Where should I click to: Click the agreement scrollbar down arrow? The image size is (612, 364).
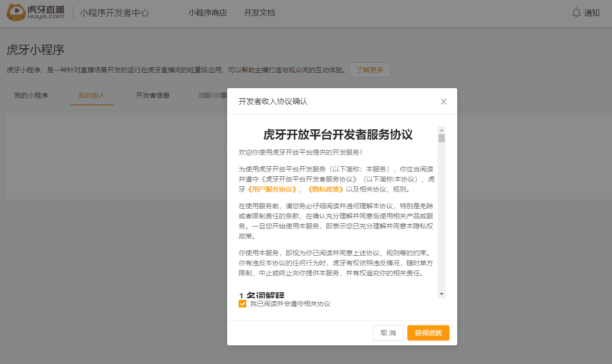pos(441,294)
